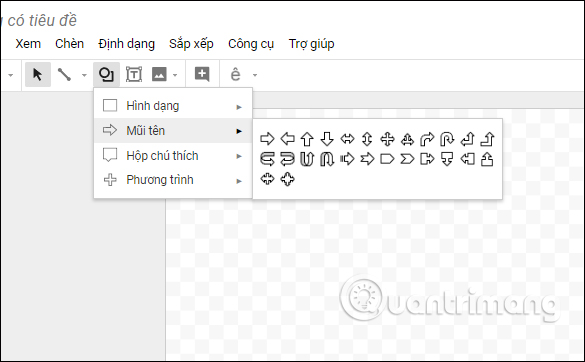Select the right arrow shape
This screenshot has width=585, height=362.
(x=267, y=139)
